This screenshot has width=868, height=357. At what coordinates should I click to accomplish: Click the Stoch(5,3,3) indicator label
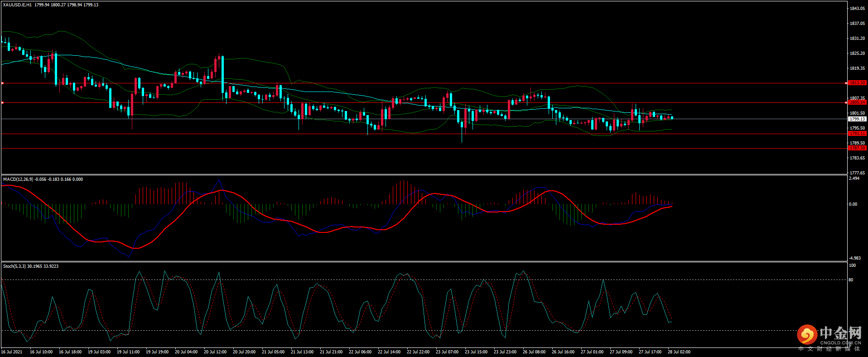tap(14, 266)
